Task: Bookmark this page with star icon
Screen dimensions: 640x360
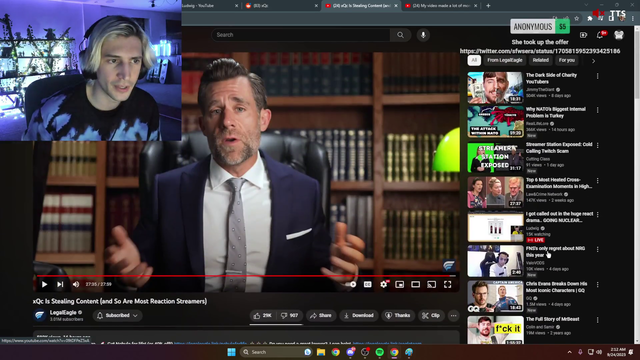Action: [x=577, y=18]
